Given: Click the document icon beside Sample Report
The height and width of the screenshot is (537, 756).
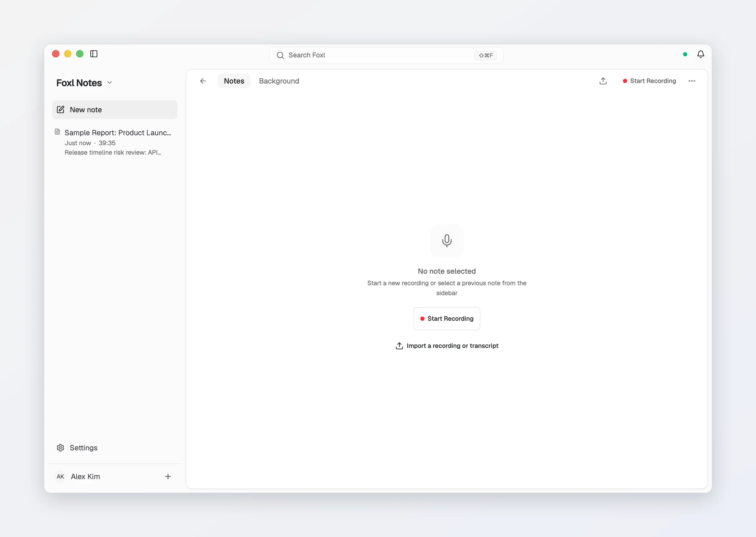Looking at the screenshot, I should click(x=57, y=132).
